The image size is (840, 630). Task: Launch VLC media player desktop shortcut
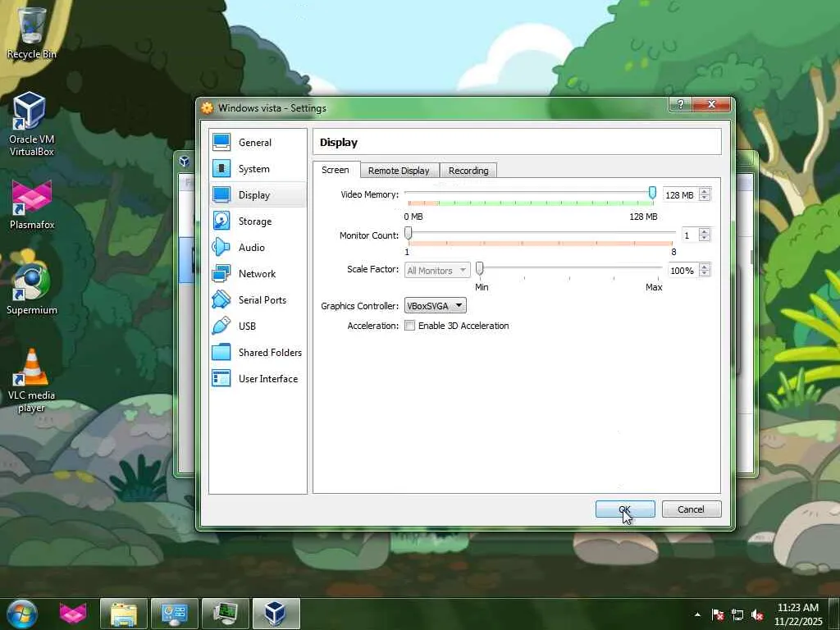[x=31, y=381]
